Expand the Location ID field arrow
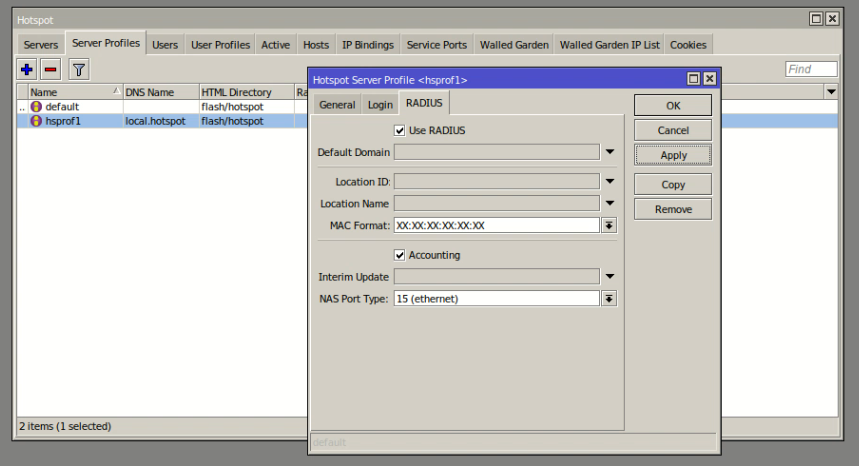 click(x=609, y=181)
